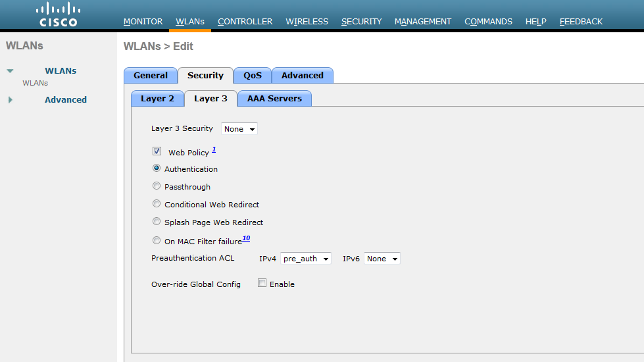644x362 pixels.
Task: Switch to the Security tab
Action: pyautogui.click(x=205, y=76)
